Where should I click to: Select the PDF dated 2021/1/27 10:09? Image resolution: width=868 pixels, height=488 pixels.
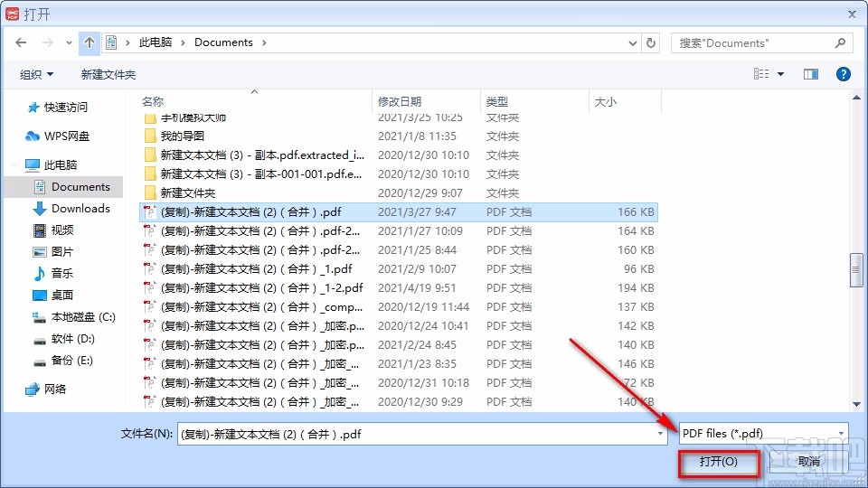399,230
